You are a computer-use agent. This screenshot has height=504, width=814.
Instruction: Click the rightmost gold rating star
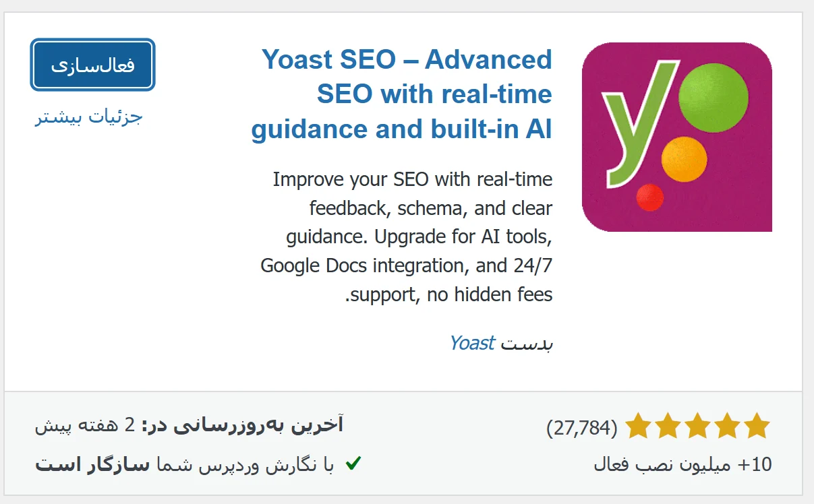click(757, 427)
